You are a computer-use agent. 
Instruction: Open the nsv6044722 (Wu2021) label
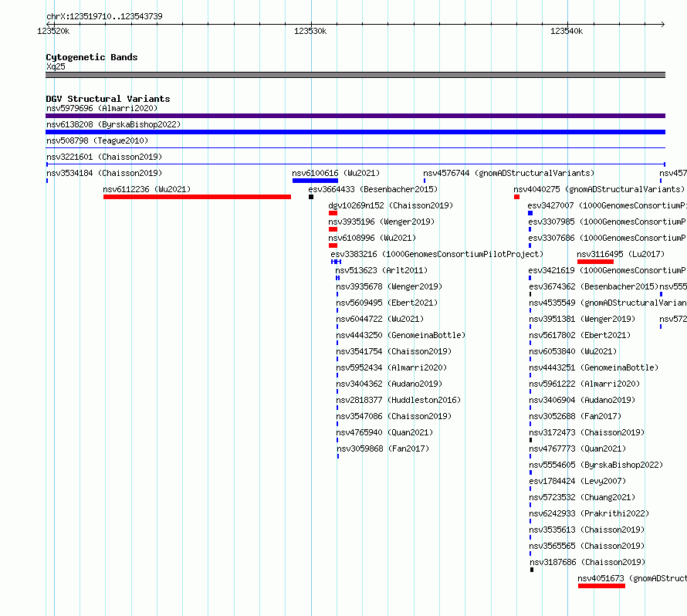tap(380, 319)
